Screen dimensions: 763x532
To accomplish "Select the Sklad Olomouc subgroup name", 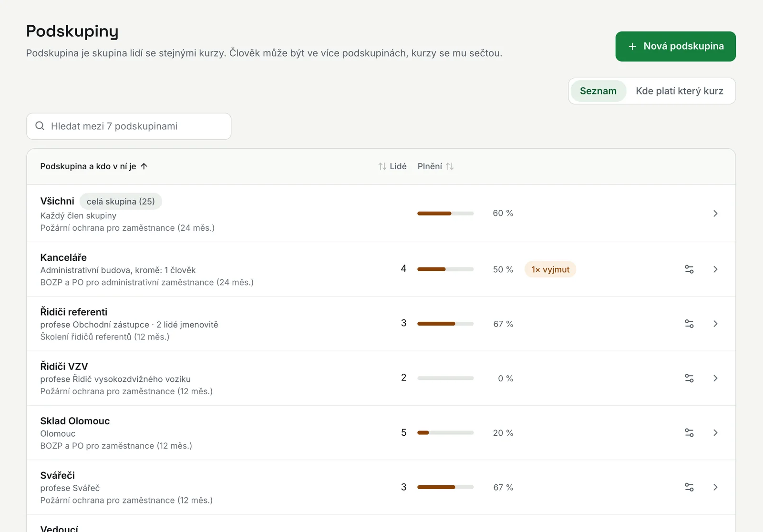I will point(75,421).
